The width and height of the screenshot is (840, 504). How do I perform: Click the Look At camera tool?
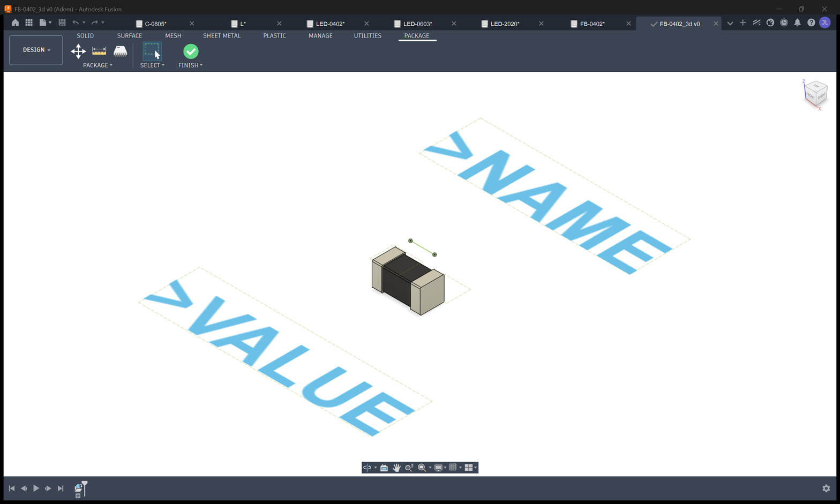pos(384,468)
